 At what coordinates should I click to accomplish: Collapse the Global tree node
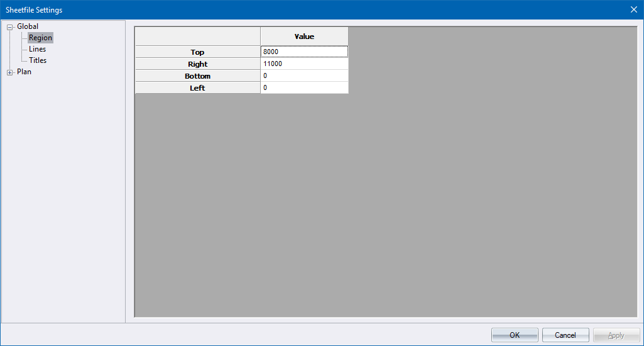coord(10,27)
